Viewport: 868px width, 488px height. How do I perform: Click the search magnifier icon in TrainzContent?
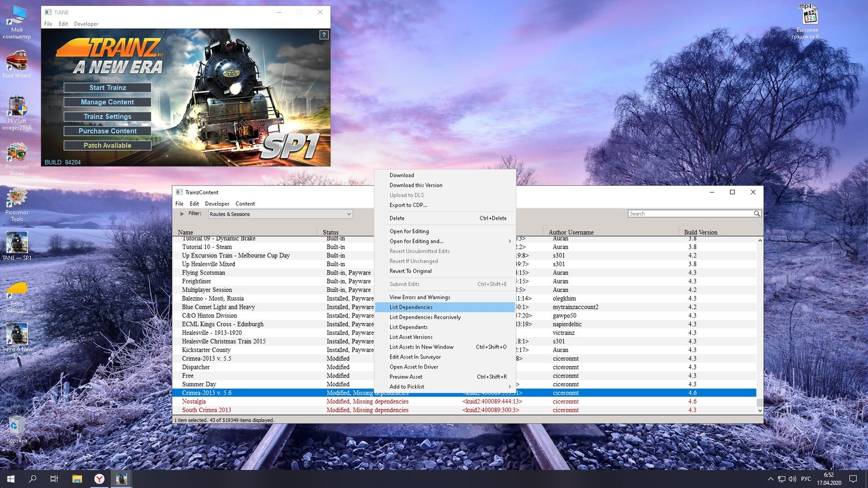(756, 214)
